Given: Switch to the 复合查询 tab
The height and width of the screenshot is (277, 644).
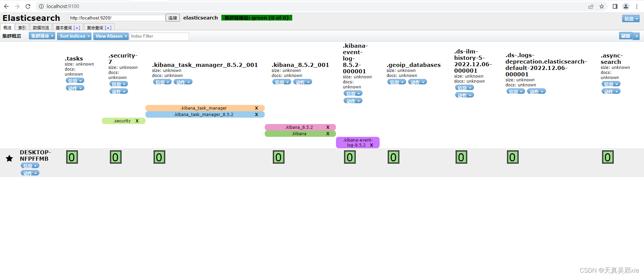Looking at the screenshot, I should tap(99, 28).
